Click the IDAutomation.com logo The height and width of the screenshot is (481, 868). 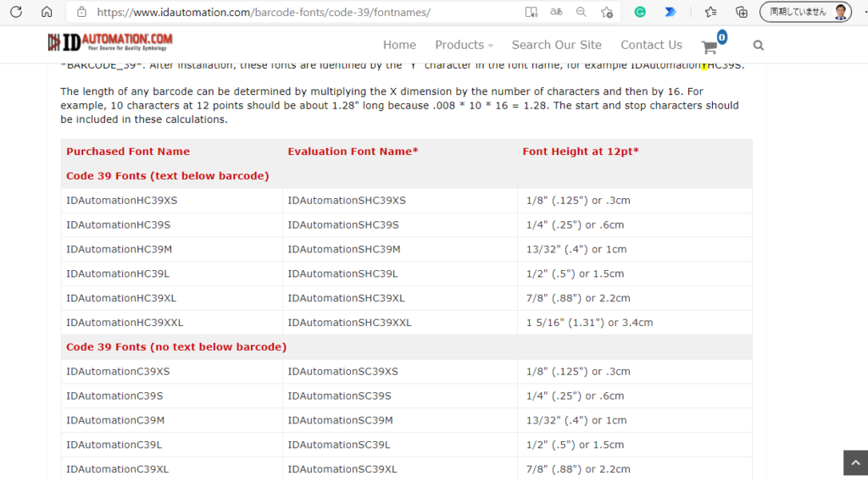click(x=110, y=42)
